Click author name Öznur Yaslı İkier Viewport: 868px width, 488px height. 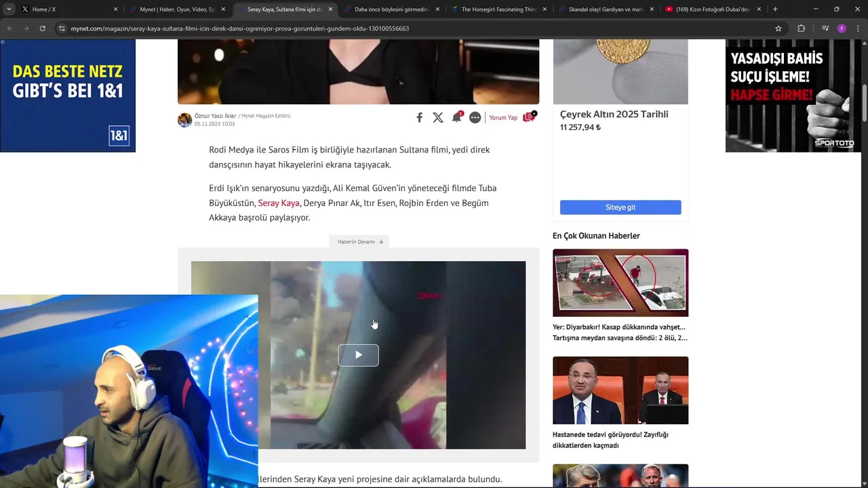tap(215, 116)
